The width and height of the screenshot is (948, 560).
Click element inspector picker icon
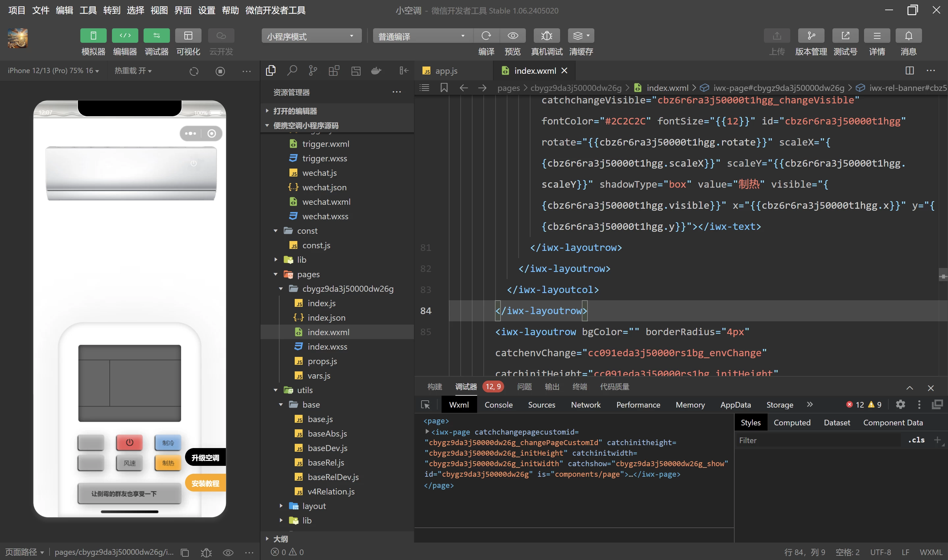tap(425, 405)
